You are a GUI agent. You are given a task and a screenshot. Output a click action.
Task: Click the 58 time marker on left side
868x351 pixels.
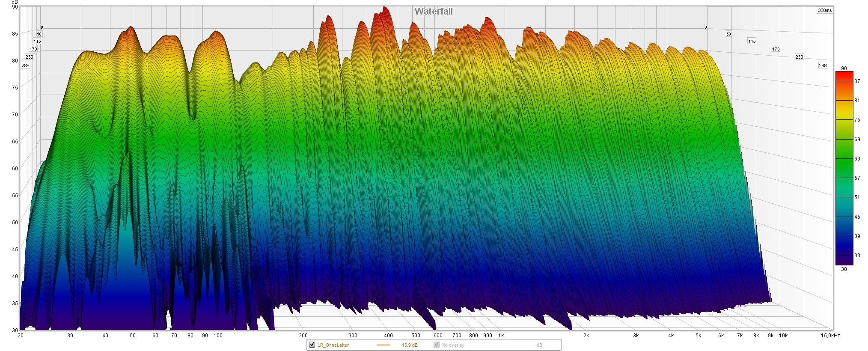point(39,34)
